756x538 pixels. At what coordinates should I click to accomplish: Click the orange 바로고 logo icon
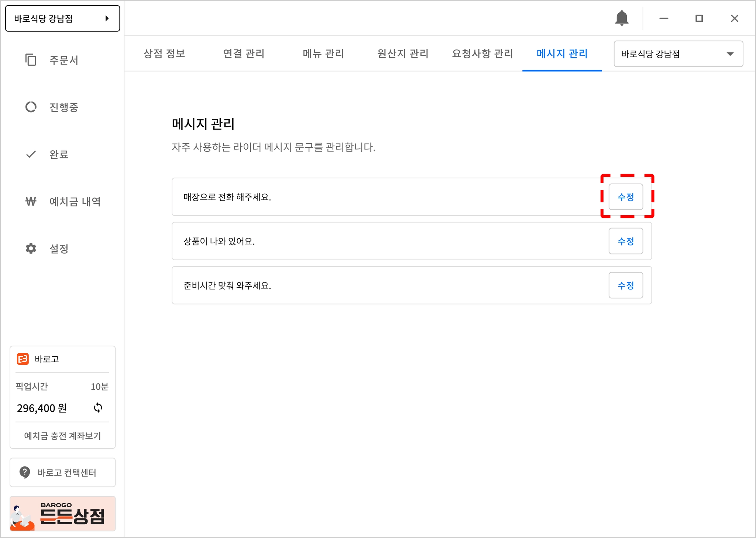click(x=23, y=359)
